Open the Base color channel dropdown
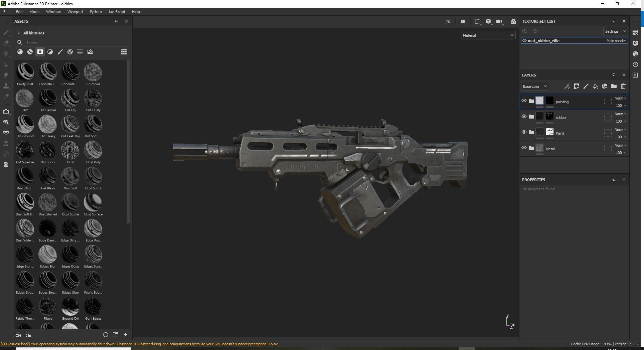 coord(535,86)
